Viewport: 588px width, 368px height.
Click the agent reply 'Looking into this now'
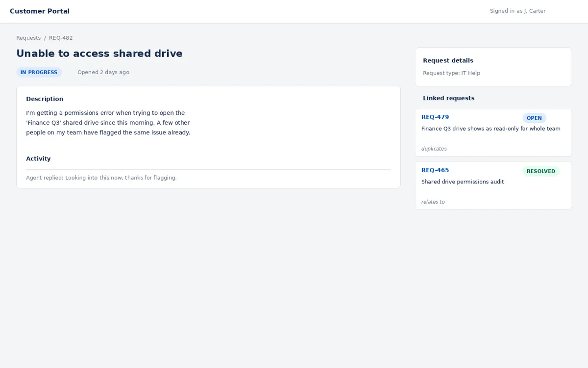(101, 178)
